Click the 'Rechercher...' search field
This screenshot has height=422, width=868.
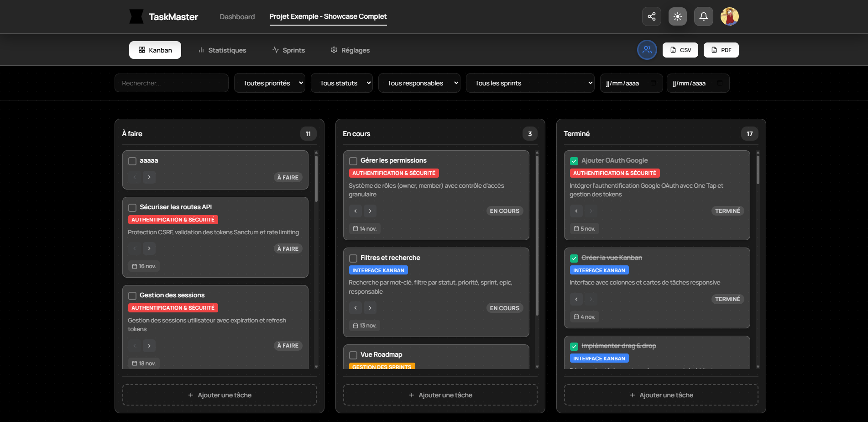click(x=171, y=83)
